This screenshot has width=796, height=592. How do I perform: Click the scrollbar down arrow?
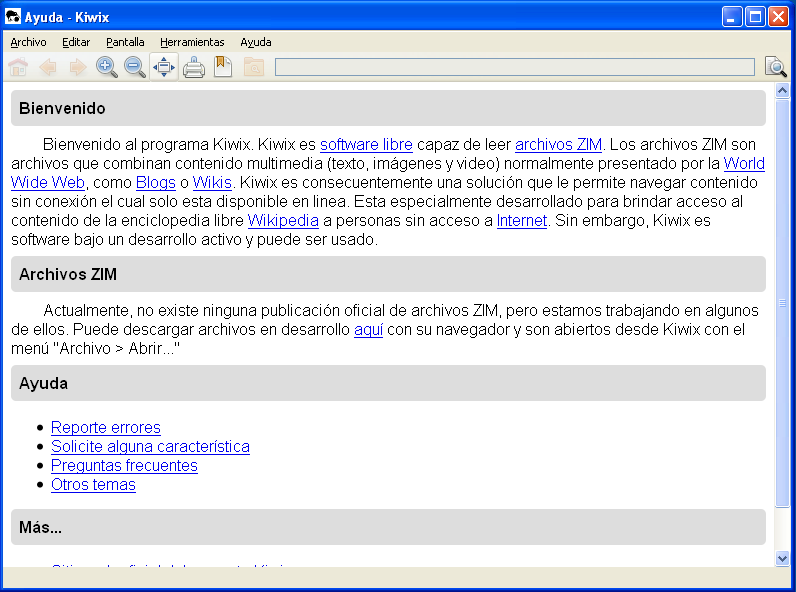click(782, 559)
